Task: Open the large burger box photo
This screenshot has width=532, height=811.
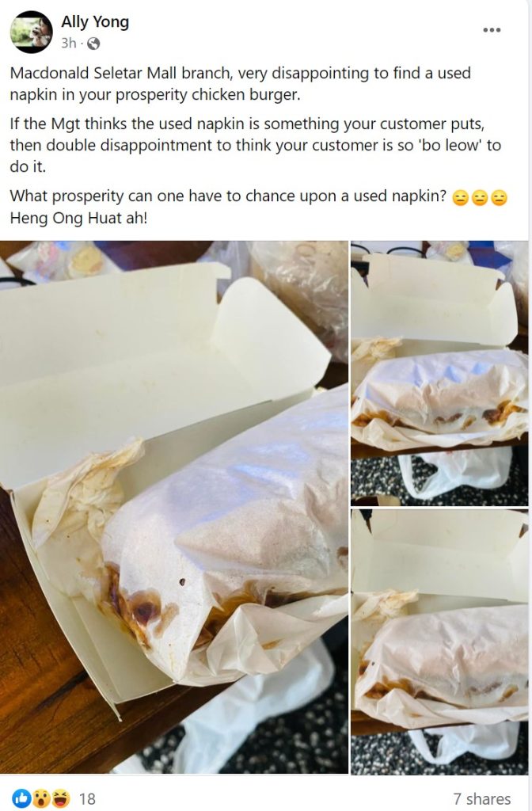Action: pyautogui.click(x=173, y=508)
